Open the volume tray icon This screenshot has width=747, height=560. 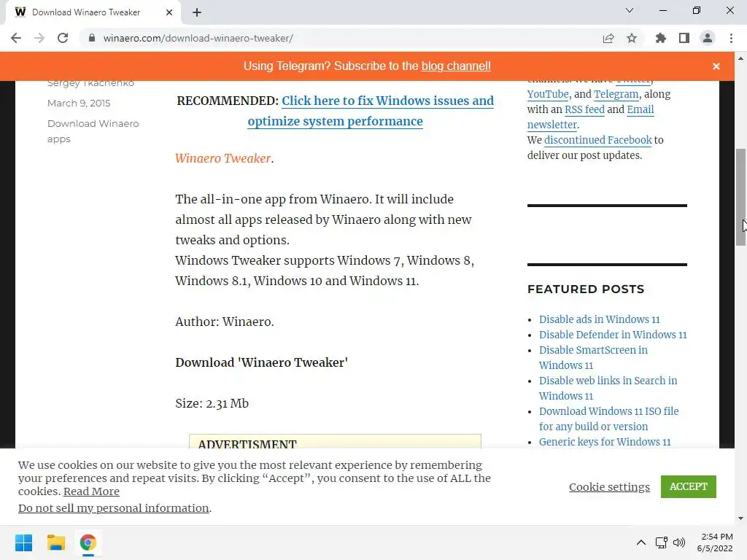coord(679,542)
